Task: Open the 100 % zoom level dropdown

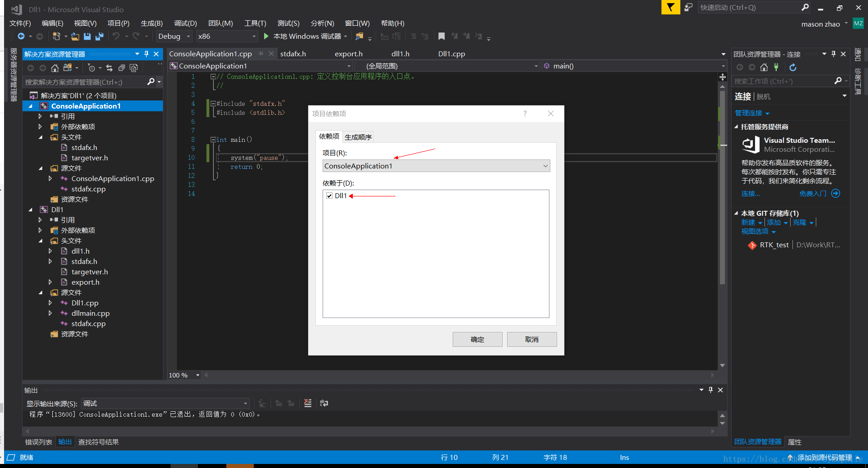Action: [x=184, y=375]
